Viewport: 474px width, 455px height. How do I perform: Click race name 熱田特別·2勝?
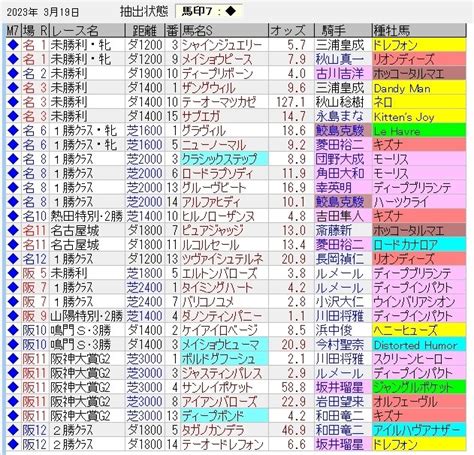point(87,216)
